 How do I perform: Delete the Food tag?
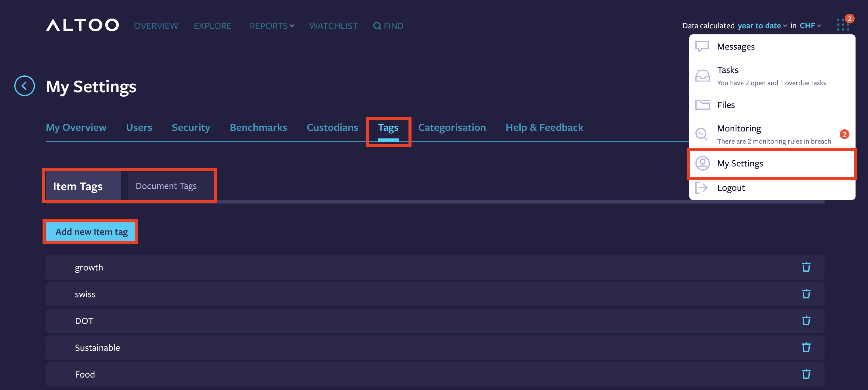806,374
